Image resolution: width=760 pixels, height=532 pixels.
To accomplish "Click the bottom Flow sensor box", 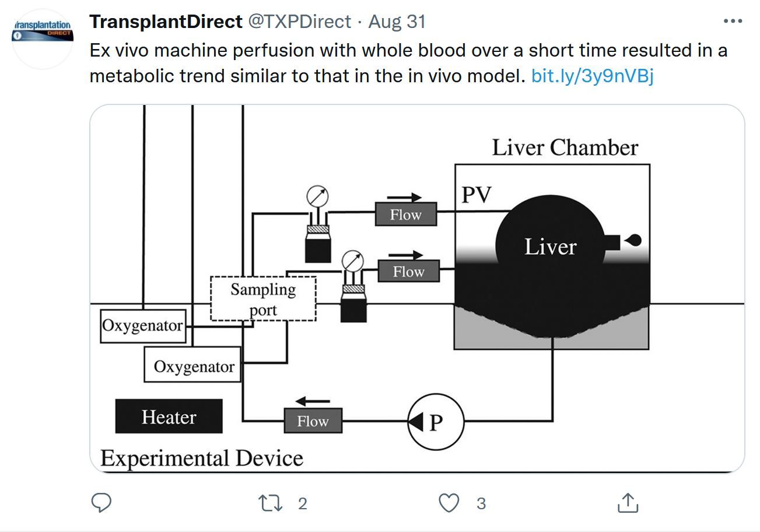I will (313, 421).
